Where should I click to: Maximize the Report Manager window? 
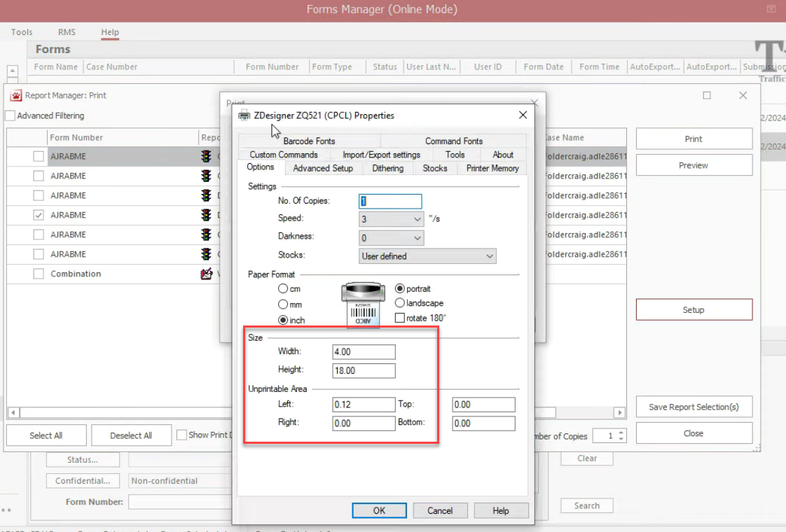[x=707, y=95]
